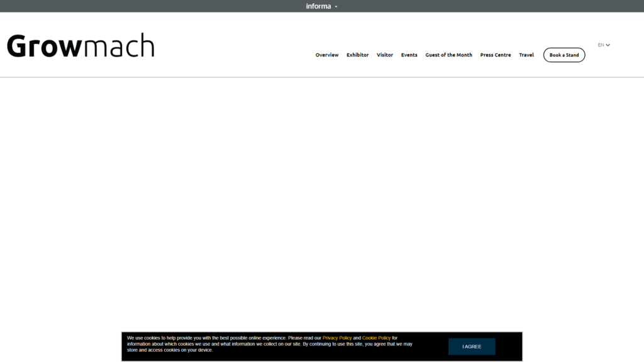
Task: Go to the Travel page
Action: tap(526, 55)
